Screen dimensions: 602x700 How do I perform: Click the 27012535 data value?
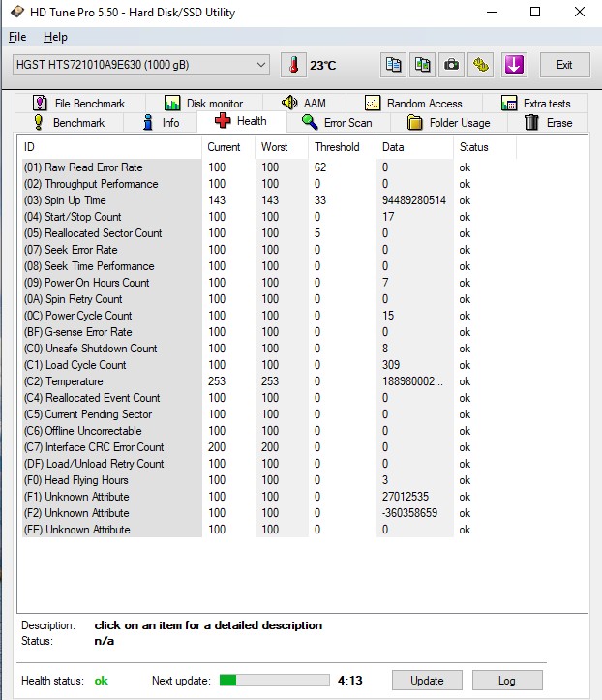pyautogui.click(x=406, y=497)
